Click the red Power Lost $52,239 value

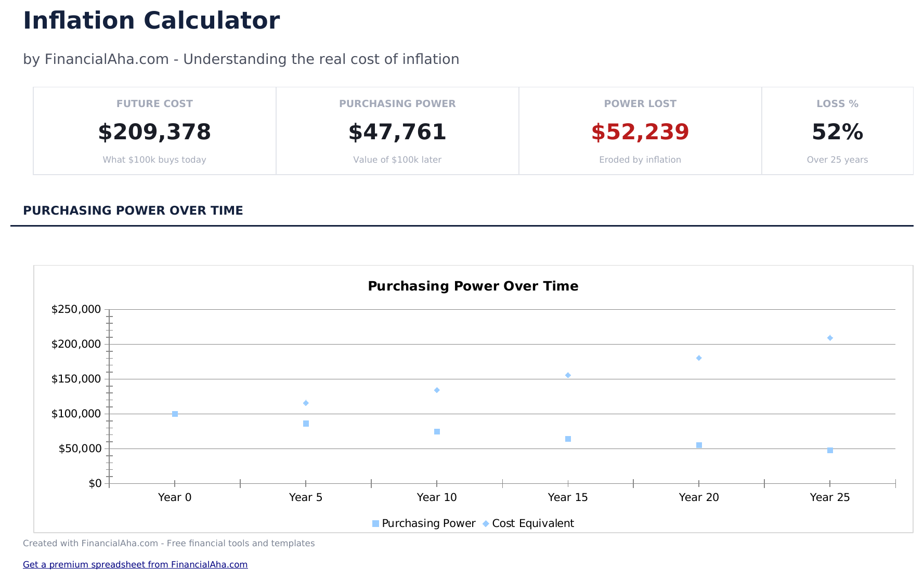pos(640,132)
